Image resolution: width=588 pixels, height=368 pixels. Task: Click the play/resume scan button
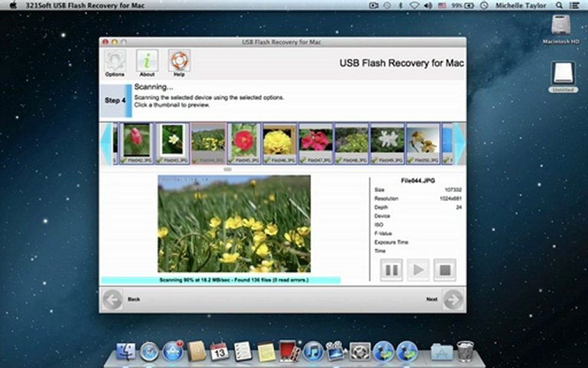tap(418, 270)
